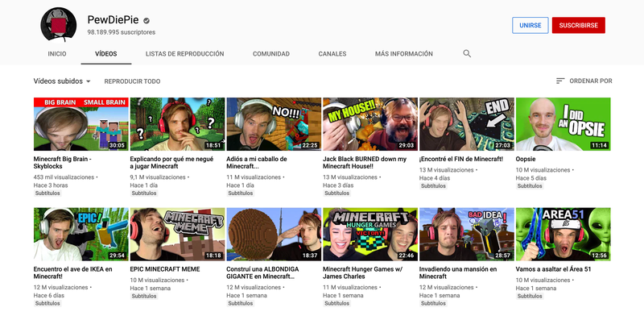Open the LISTAS DE REPRODUCCIÓN tab

pyautogui.click(x=185, y=54)
